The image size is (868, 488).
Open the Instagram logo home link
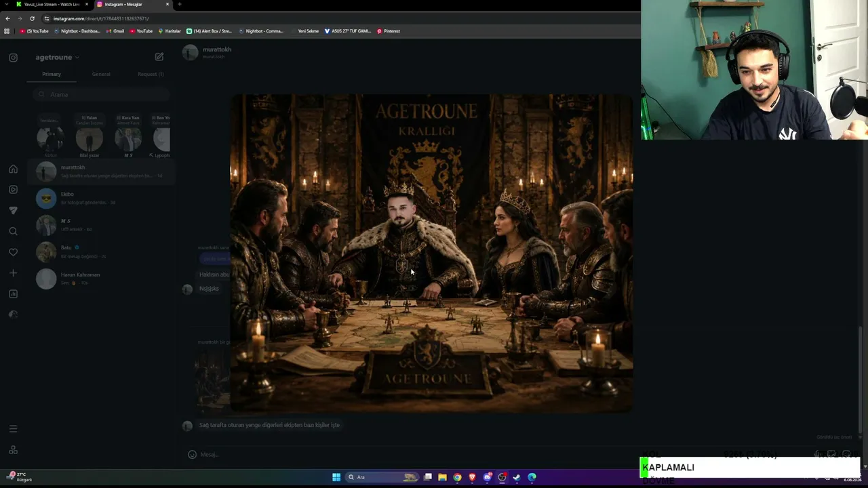(x=13, y=58)
